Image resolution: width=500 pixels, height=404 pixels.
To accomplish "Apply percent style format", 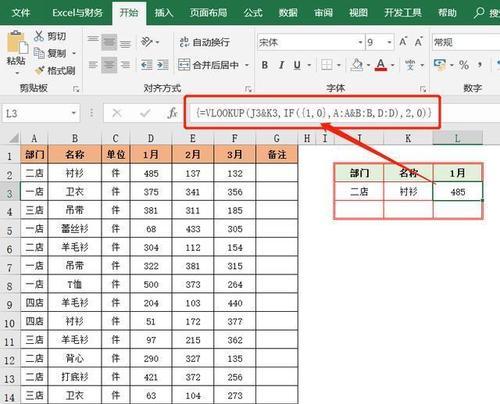I will coord(464,65).
